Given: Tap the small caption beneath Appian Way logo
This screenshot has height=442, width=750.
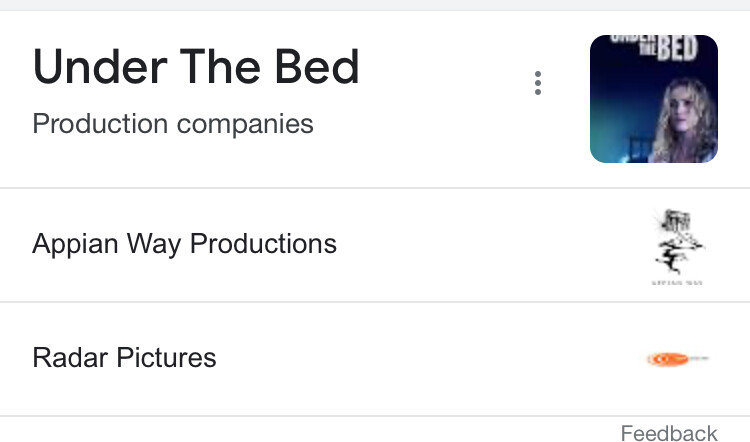Looking at the screenshot, I should coord(677,283).
